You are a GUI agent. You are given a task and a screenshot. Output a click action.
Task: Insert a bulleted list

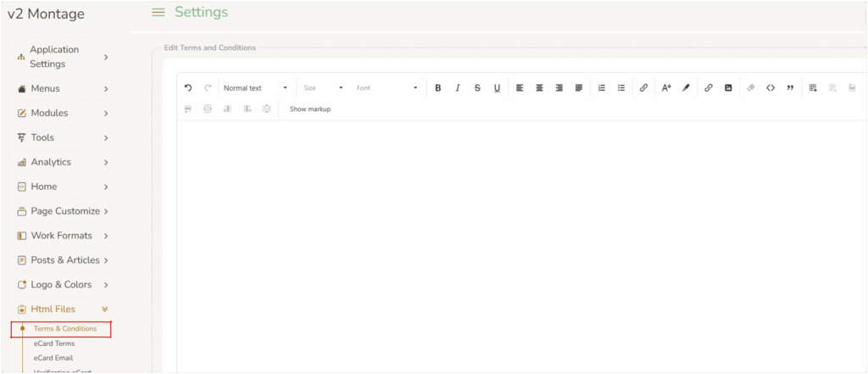pos(621,87)
